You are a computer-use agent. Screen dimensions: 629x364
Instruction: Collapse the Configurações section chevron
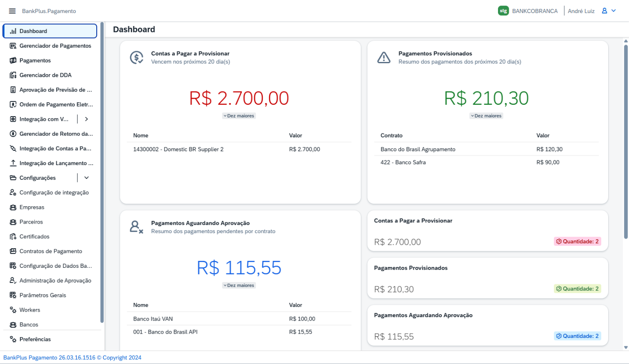[86, 178]
